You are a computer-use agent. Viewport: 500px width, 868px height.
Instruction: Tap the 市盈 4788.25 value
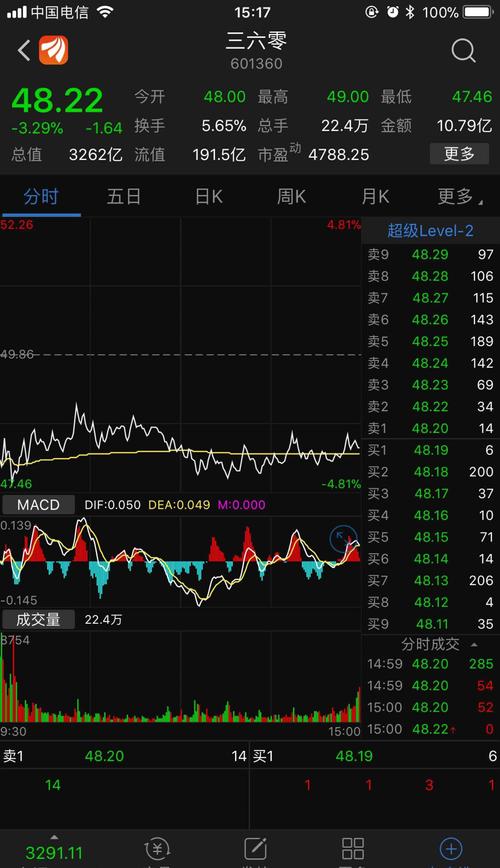pos(338,154)
